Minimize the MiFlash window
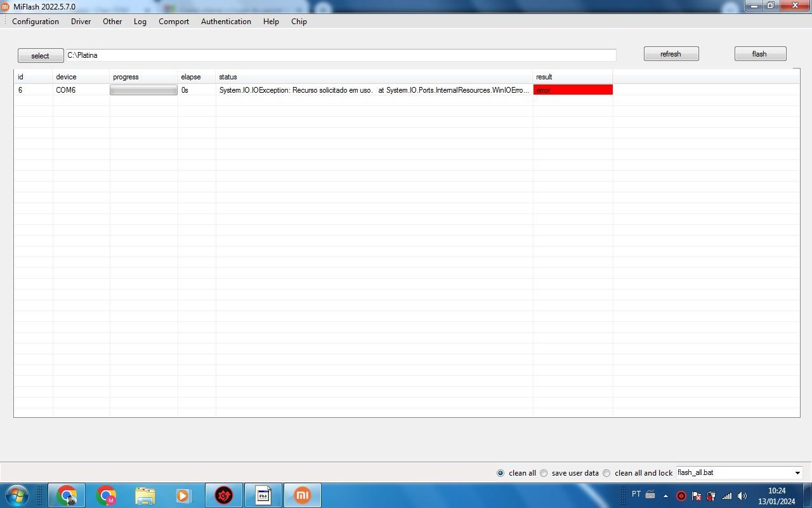Image resolution: width=812 pixels, height=508 pixels. tap(754, 6)
